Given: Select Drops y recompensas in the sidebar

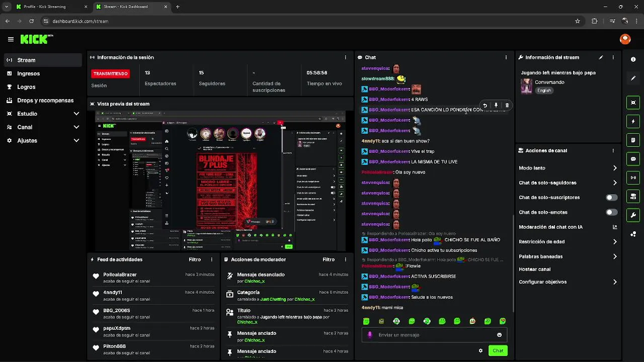Looking at the screenshot, I should tap(43, 100).
